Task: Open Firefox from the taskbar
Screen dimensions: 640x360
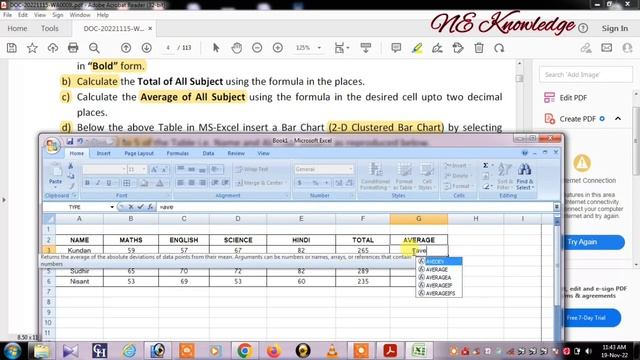Action: click(273, 351)
